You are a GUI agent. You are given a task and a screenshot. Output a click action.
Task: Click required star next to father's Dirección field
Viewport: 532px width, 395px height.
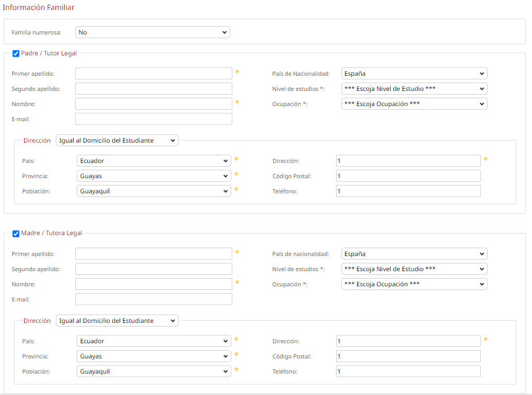pyautogui.click(x=486, y=158)
